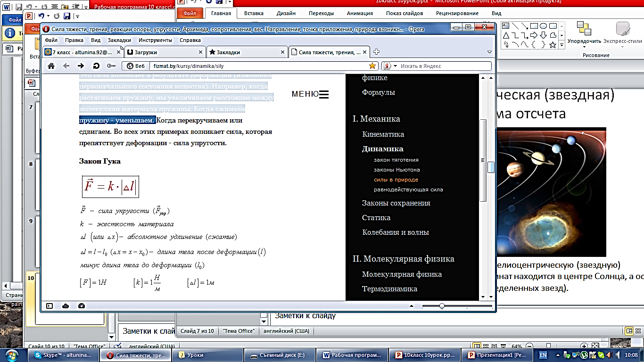Select text box shape in PowerPoint gallery

(x=506, y=26)
